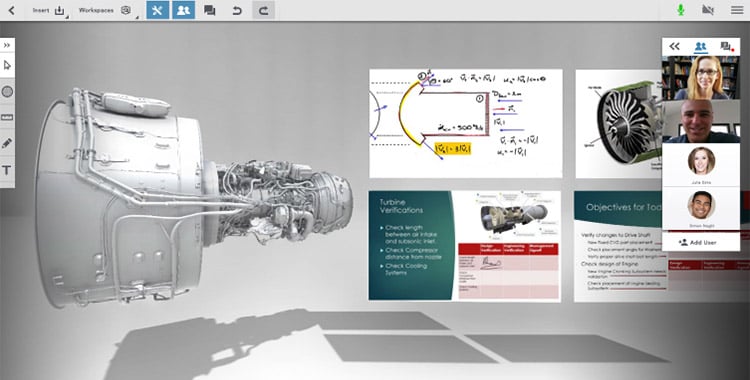Screen dimensions: 750x380
Task: Click the Add User button
Action: coord(701,242)
